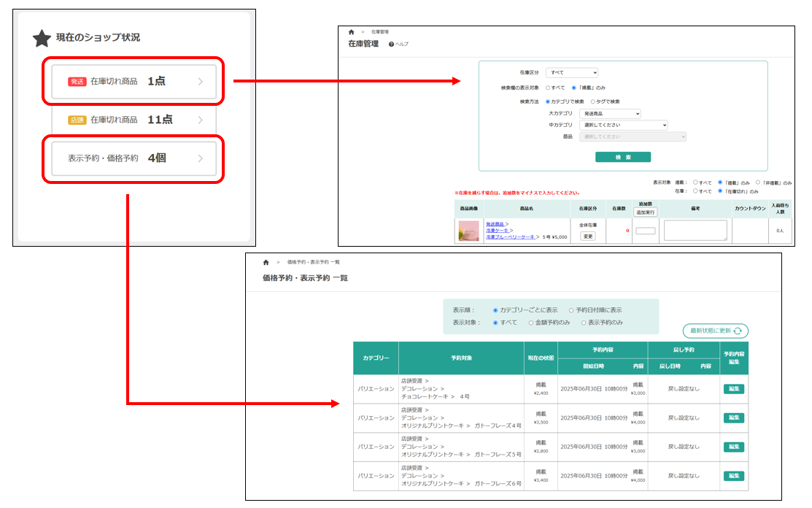Click the star icon beside 現在のショップ状況
The height and width of the screenshot is (508, 812).
[x=42, y=38]
